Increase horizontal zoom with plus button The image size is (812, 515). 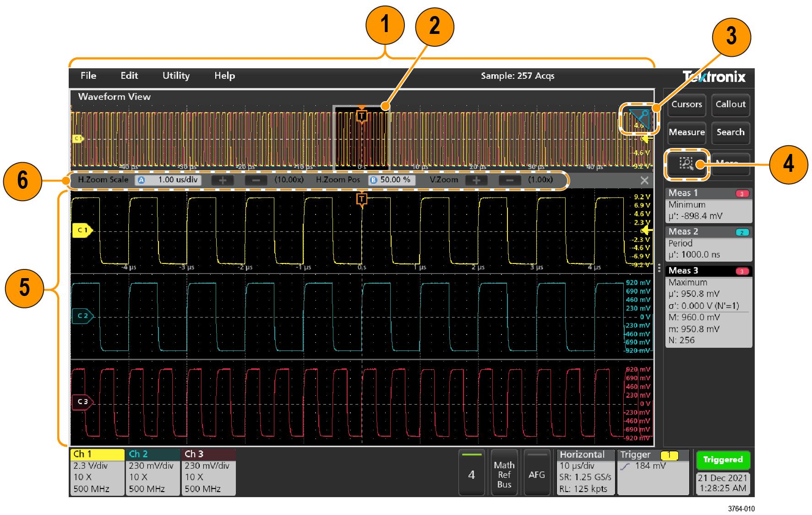223,180
